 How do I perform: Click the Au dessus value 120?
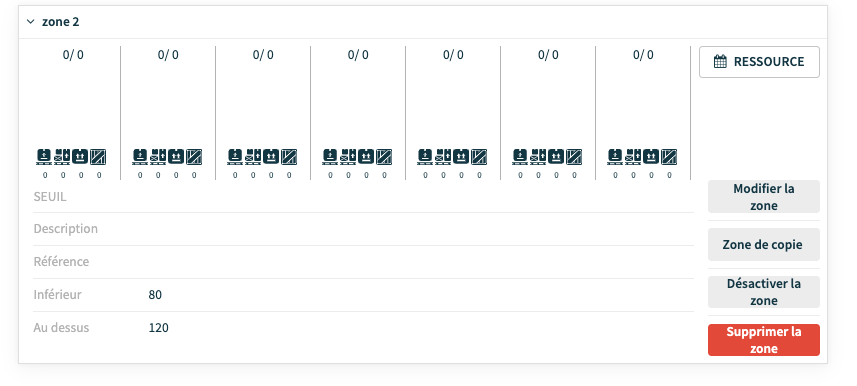(159, 328)
